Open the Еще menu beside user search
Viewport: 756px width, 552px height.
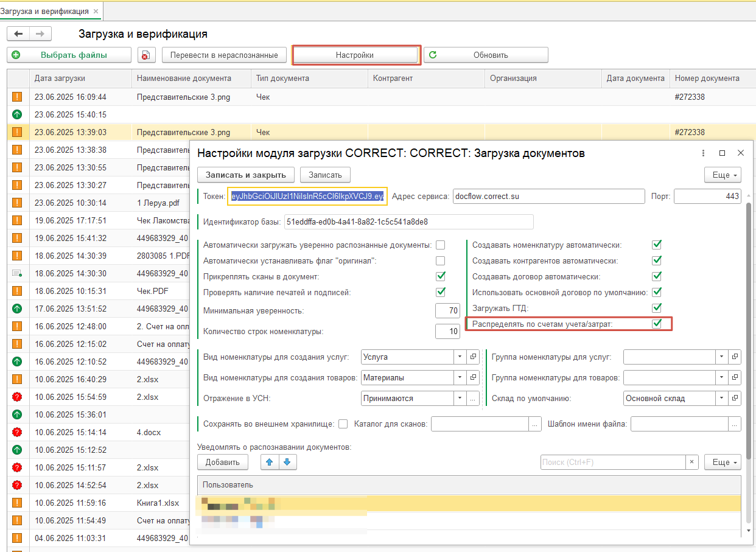pyautogui.click(x=723, y=462)
